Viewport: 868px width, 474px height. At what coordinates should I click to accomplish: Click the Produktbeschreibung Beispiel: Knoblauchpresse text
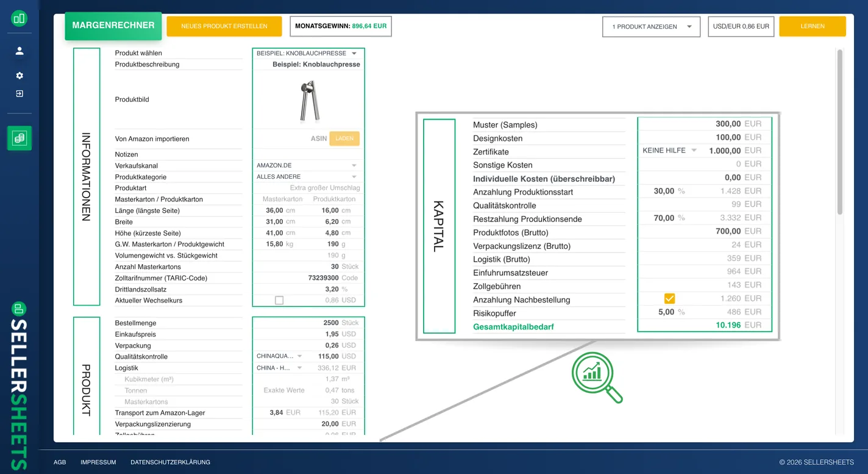pos(316,64)
